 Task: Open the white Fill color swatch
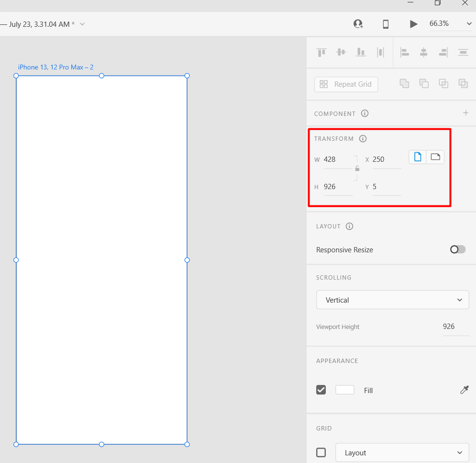coord(345,390)
